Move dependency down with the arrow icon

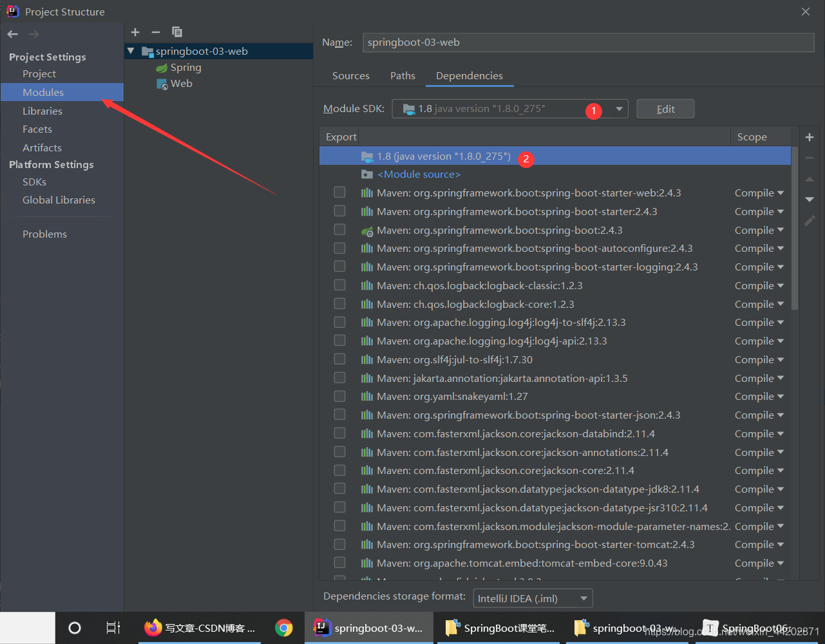click(810, 200)
